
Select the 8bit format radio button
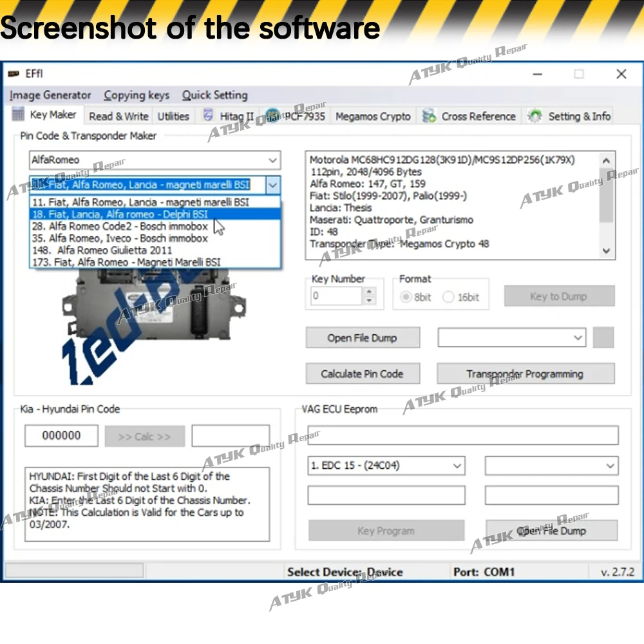click(406, 297)
